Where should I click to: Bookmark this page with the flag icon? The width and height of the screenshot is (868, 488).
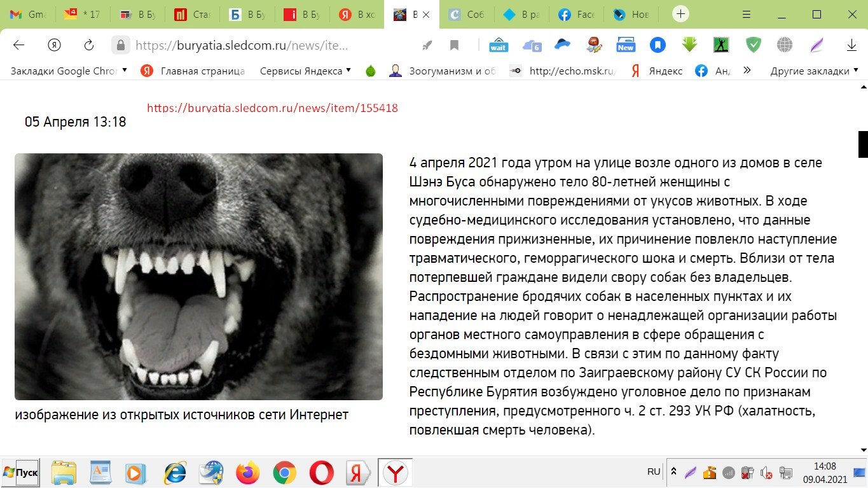pos(454,45)
